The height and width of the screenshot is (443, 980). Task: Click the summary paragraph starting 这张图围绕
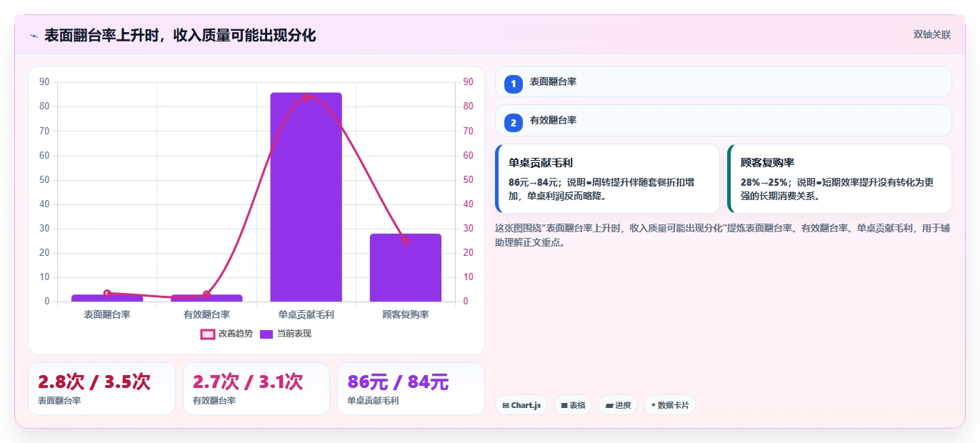pyautogui.click(x=722, y=235)
